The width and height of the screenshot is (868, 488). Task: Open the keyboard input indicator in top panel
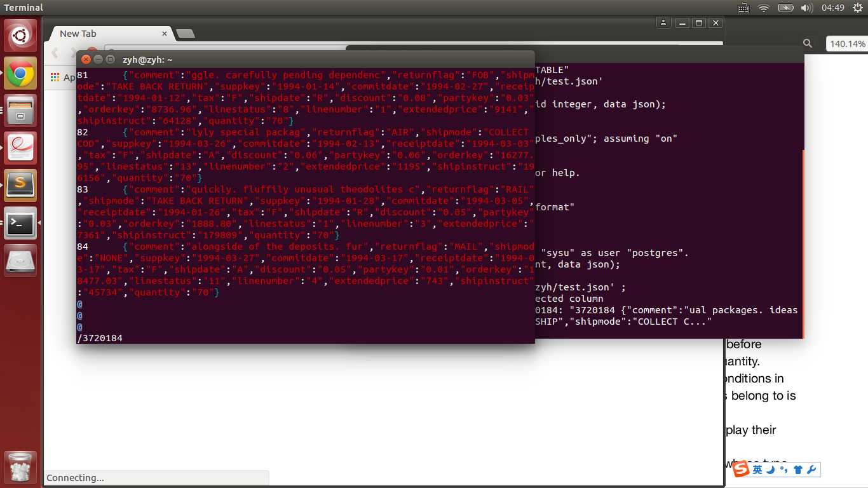click(x=743, y=8)
